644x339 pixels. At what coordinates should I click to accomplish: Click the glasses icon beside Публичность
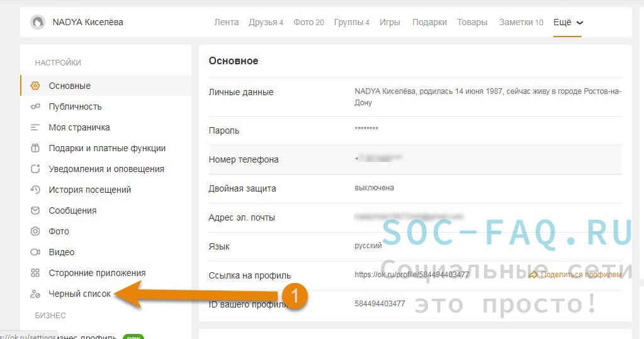[x=35, y=106]
